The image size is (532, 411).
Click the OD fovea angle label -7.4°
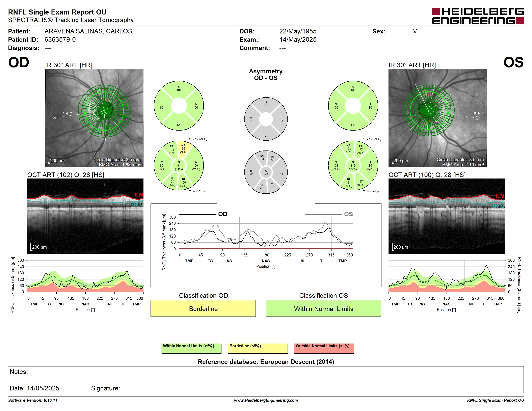66,113
